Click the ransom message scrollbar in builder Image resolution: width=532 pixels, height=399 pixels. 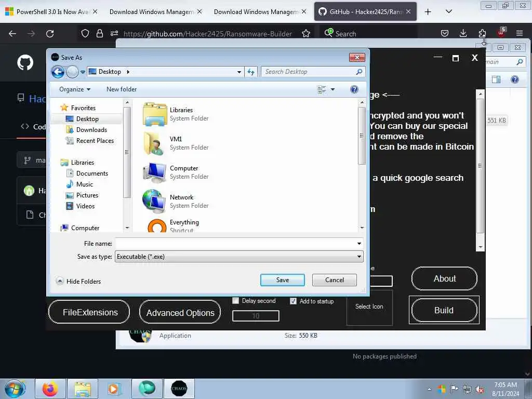pyautogui.click(x=480, y=166)
